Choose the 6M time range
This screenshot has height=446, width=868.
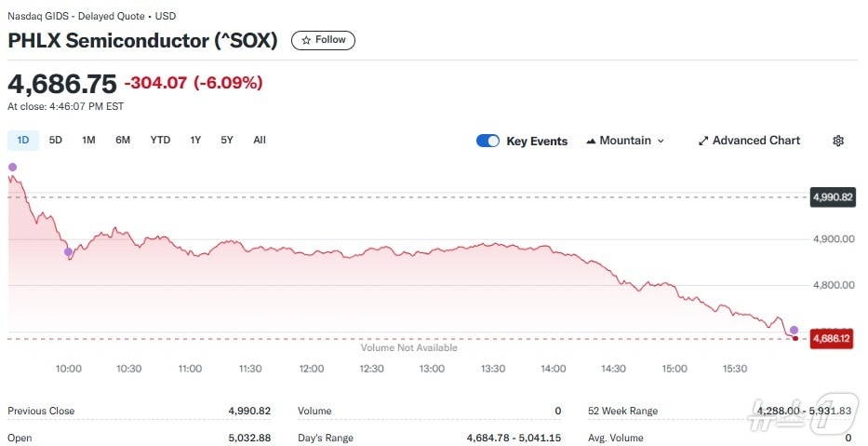click(x=123, y=140)
